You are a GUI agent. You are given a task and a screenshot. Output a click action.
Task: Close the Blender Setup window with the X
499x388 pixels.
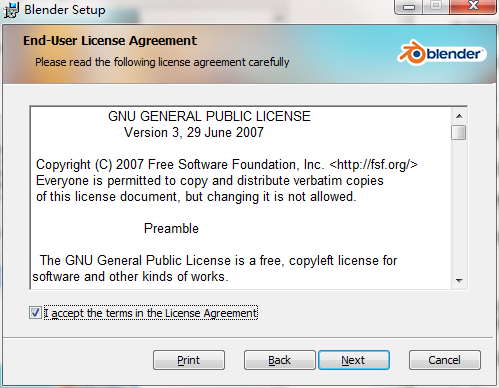(473, 6)
